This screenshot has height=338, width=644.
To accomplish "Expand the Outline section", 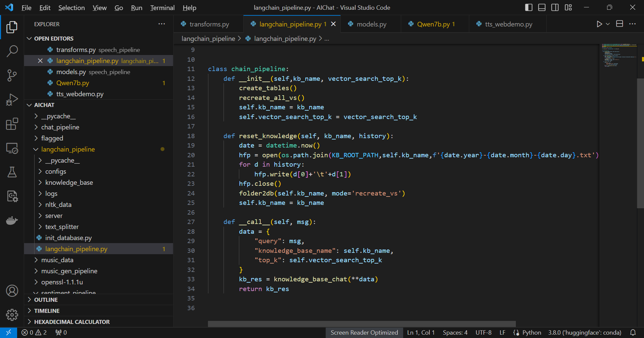I will pos(99,300).
